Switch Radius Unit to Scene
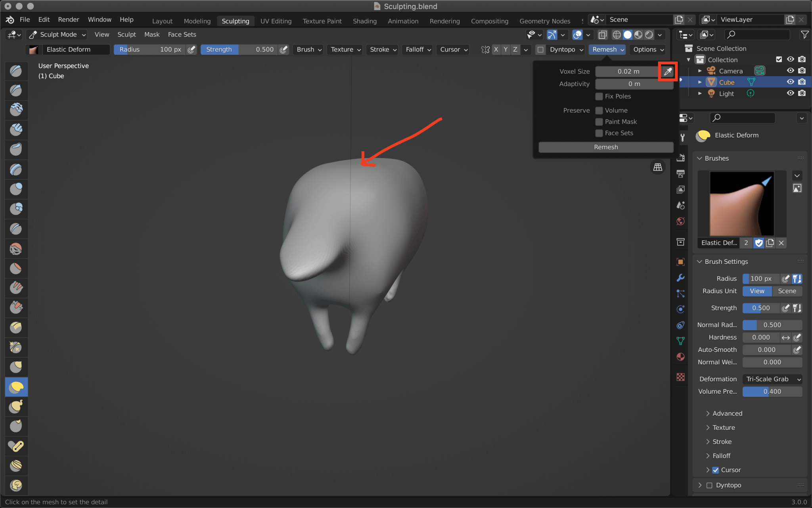812x508 pixels. coord(787,291)
